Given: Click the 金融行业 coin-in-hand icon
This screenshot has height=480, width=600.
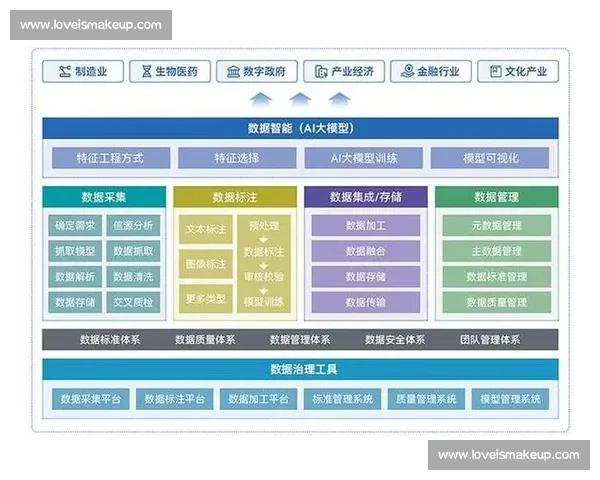Looking at the screenshot, I should (408, 71).
